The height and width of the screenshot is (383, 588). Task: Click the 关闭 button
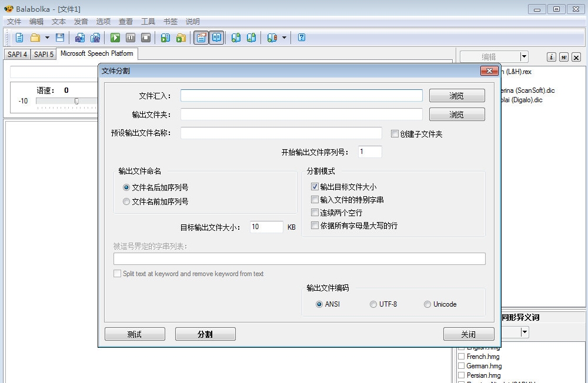point(469,334)
